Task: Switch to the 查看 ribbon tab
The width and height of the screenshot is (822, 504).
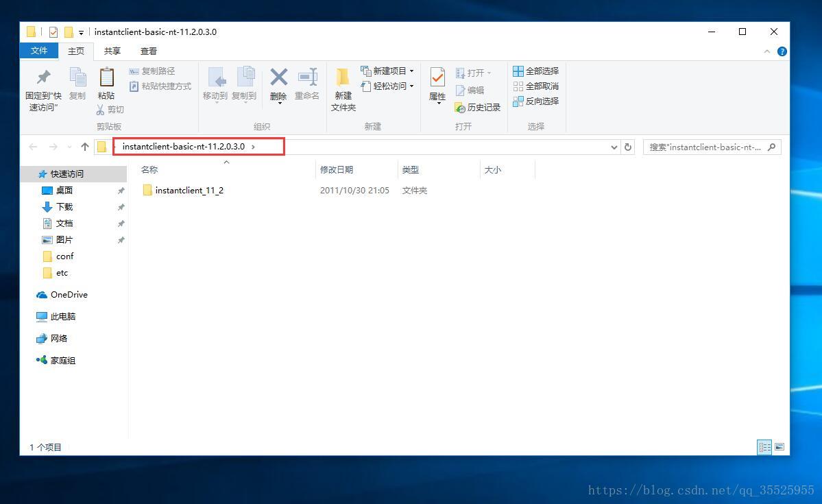Action: tap(148, 51)
